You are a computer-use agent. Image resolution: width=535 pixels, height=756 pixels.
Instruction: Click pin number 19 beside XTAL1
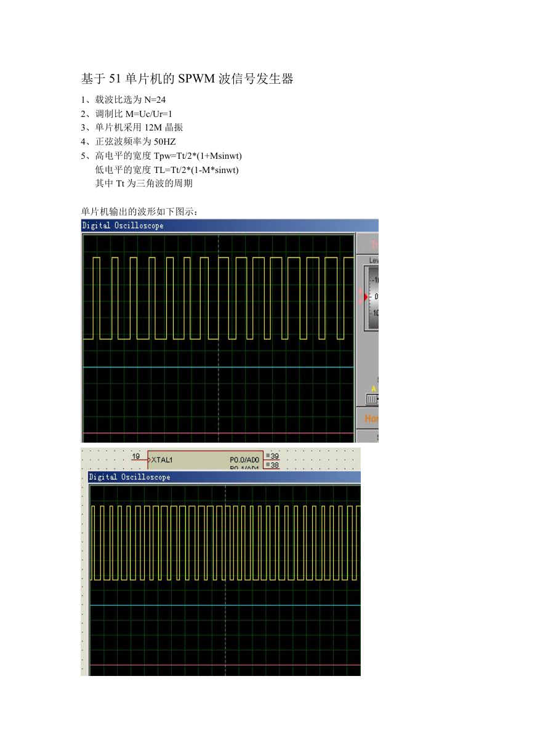pos(135,456)
